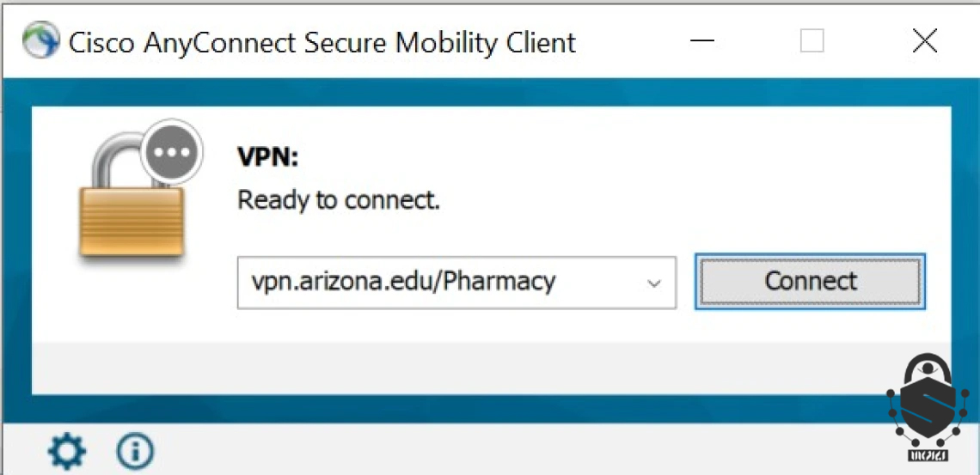Click the 'Ready to connect.' status text
The height and width of the screenshot is (475, 980).
pos(339,200)
